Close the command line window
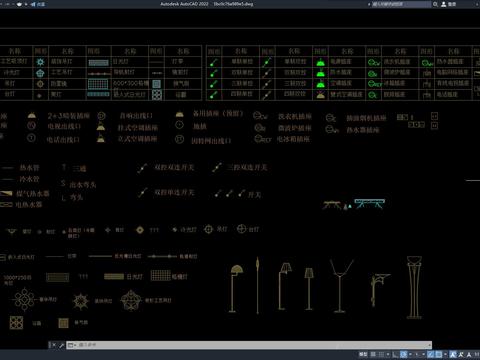This screenshot has height=360, width=480. click(x=54, y=345)
